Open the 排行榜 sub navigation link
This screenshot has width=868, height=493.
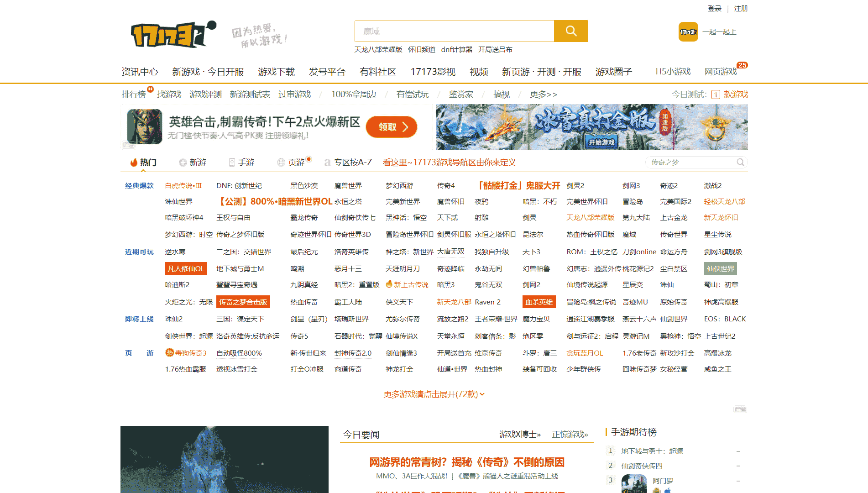click(133, 94)
